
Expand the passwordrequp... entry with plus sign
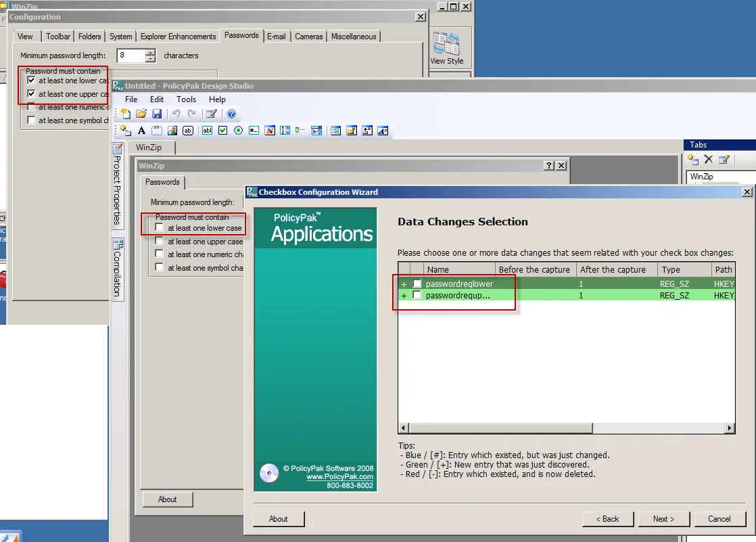click(x=404, y=296)
